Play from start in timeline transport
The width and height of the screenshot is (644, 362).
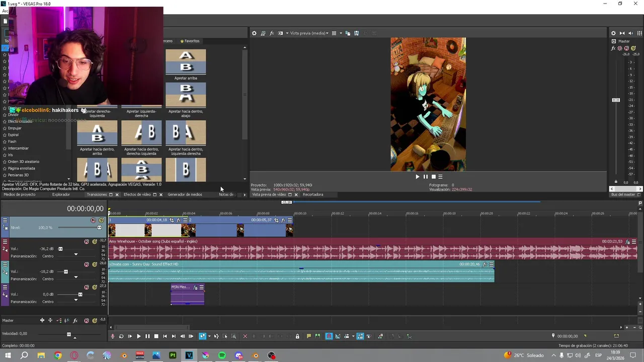point(130,336)
